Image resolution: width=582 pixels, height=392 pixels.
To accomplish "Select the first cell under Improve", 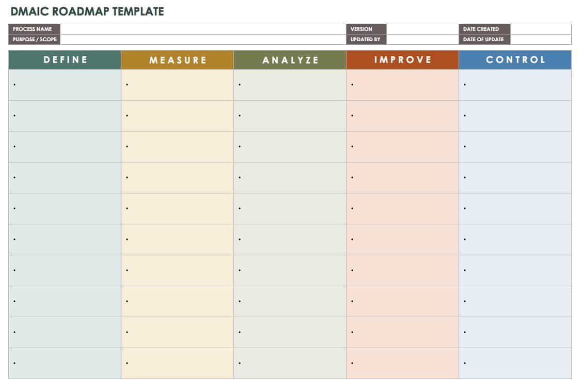I will (403, 85).
